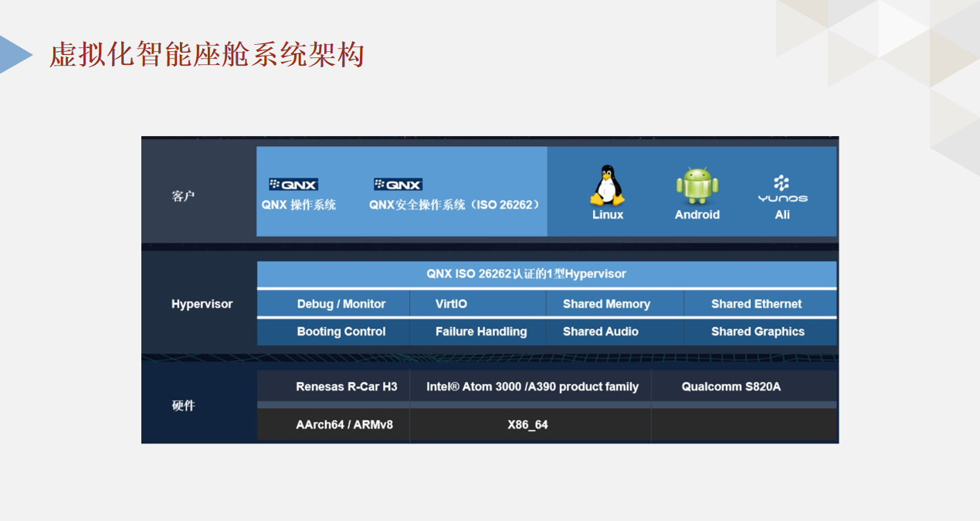980x521 pixels.
Task: Click the Intel Atom 3000 /A390 product family cell
Action: (x=531, y=386)
